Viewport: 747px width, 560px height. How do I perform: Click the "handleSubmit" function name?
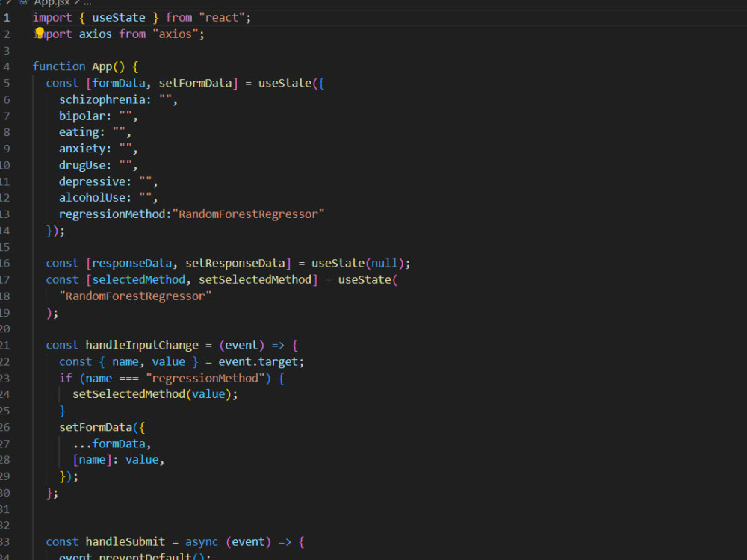pos(125,542)
